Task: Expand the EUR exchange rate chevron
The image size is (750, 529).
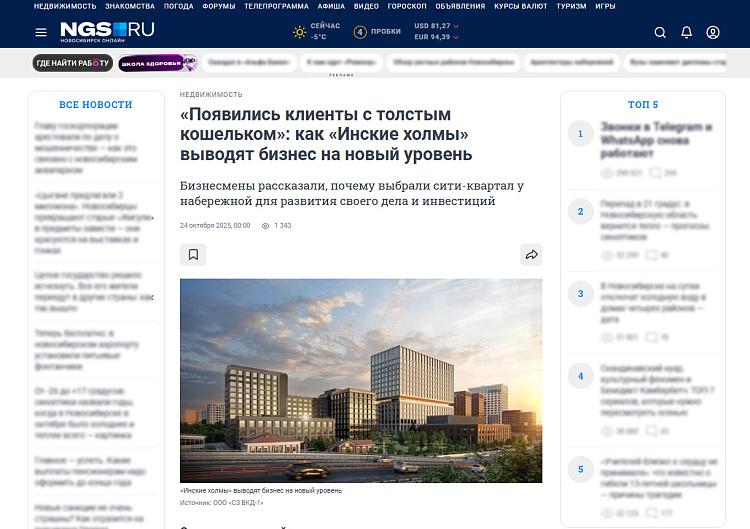Action: point(457,38)
